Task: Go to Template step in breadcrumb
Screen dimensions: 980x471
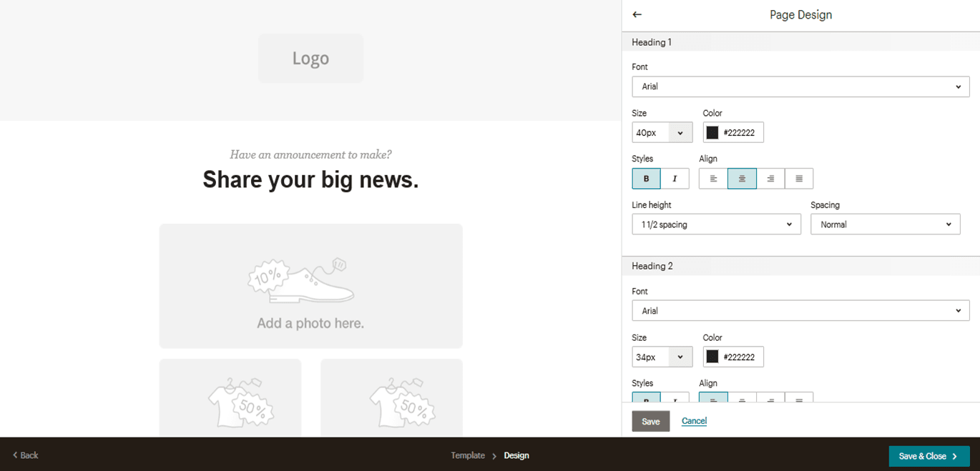Action: [x=468, y=455]
